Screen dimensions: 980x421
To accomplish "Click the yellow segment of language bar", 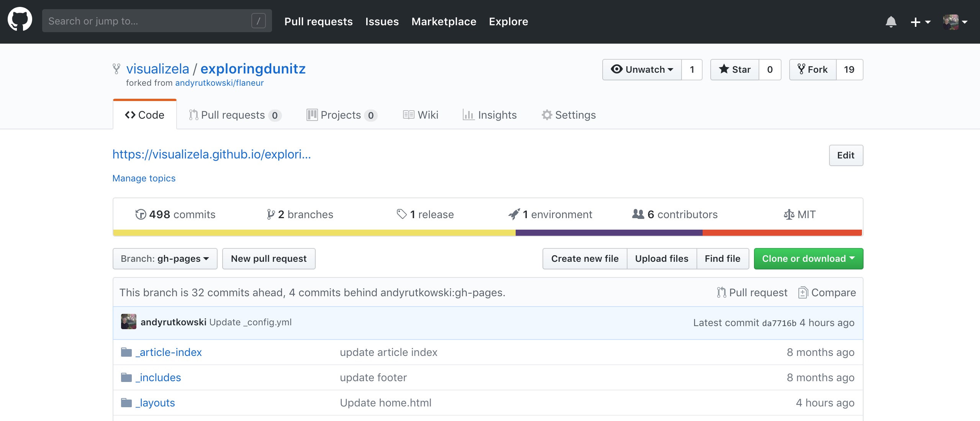I will coord(314,233).
